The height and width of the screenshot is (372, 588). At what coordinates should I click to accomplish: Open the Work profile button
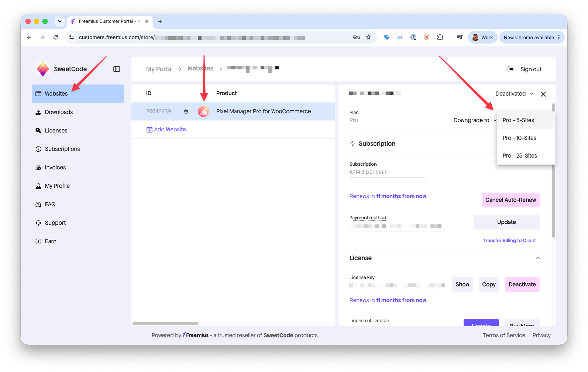click(483, 37)
